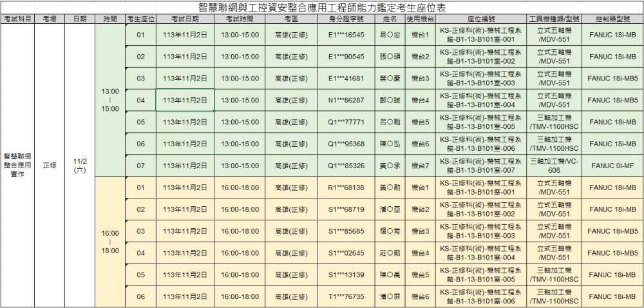Select ID cell Q1***85326
The height and width of the screenshot is (308, 644).
346,166
